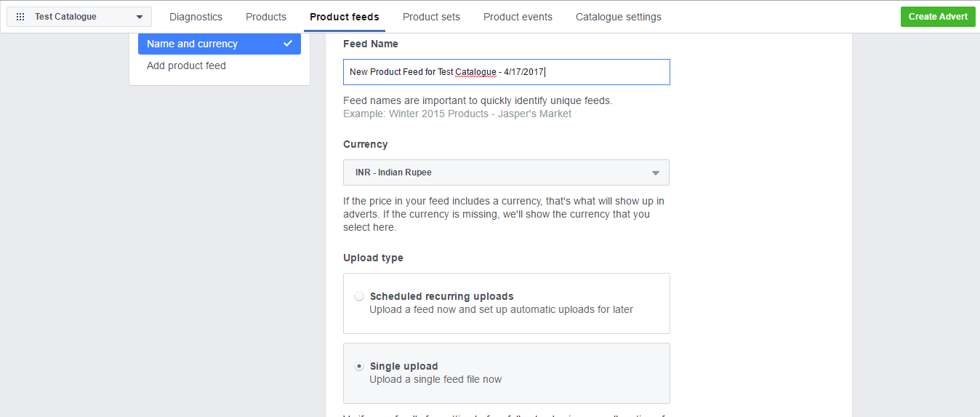Screen dimensions: 980x417
Task: Expand the Test Catalogue selector caret
Action: (x=140, y=17)
